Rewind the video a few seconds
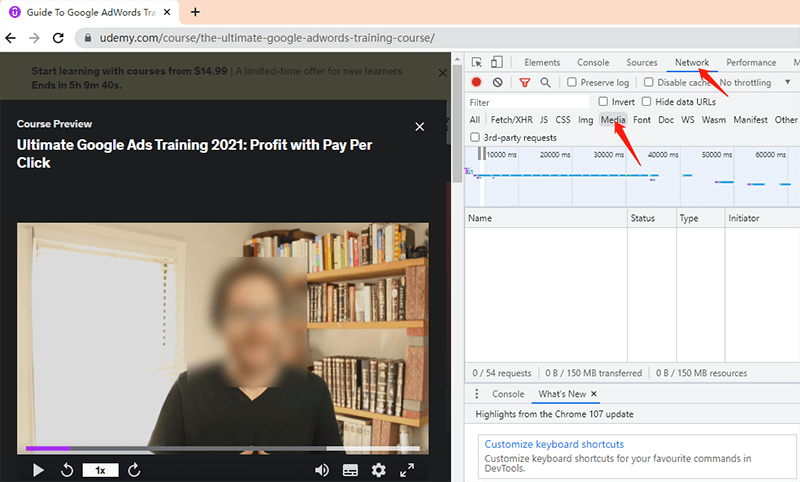The width and height of the screenshot is (800, 482). (x=67, y=470)
